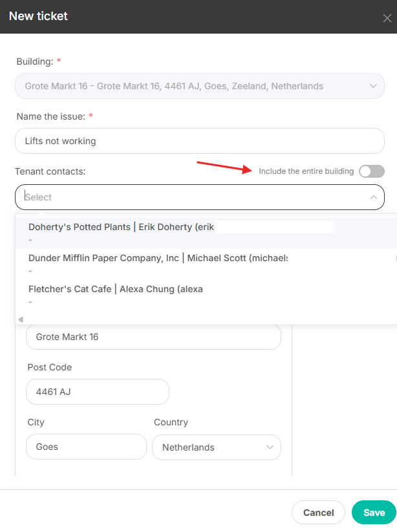397x532 pixels.
Task: Open the Netherlands country dropdown
Action: tap(216, 447)
